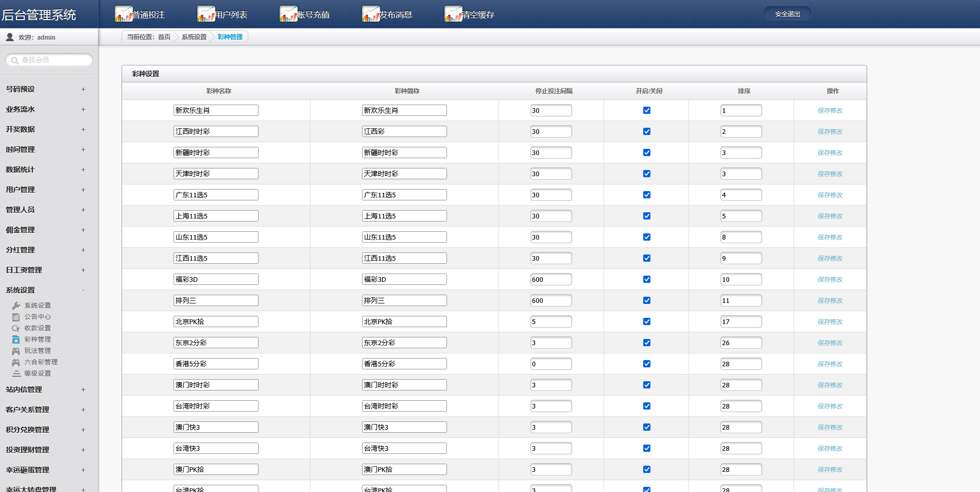980x492 pixels.
Task: Click the 用户列表 chart icon
Action: [x=206, y=14]
